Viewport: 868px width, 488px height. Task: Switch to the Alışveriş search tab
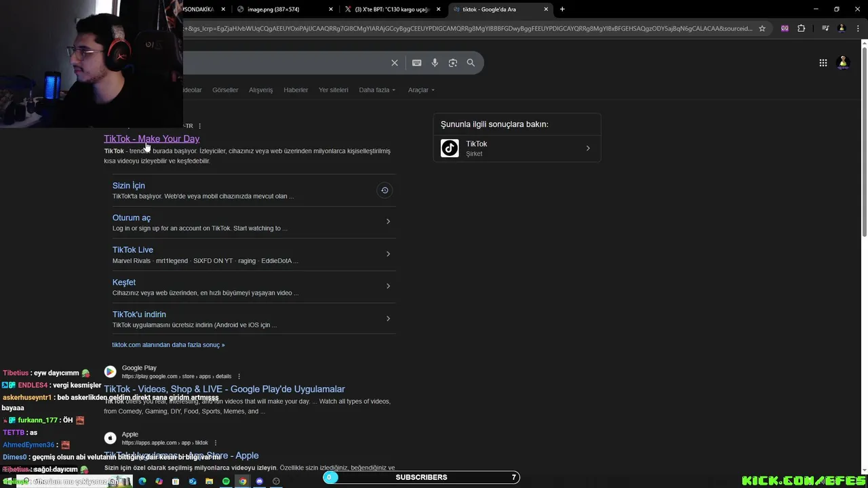[260, 90]
